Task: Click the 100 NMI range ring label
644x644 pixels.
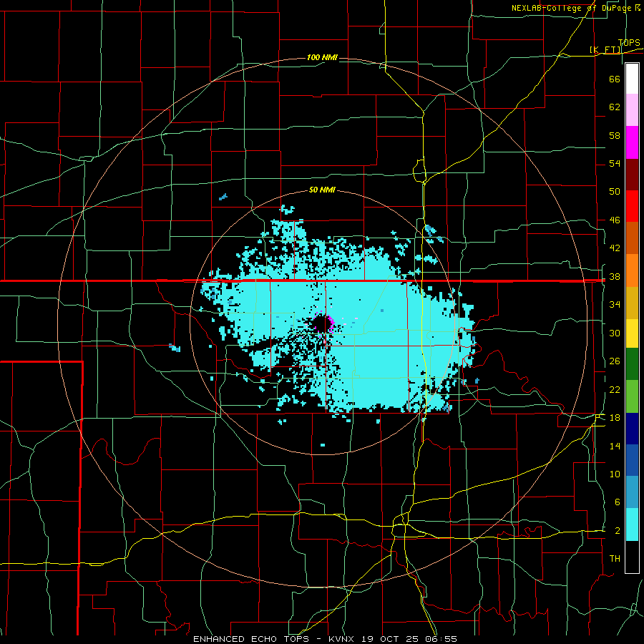Action: tap(322, 57)
